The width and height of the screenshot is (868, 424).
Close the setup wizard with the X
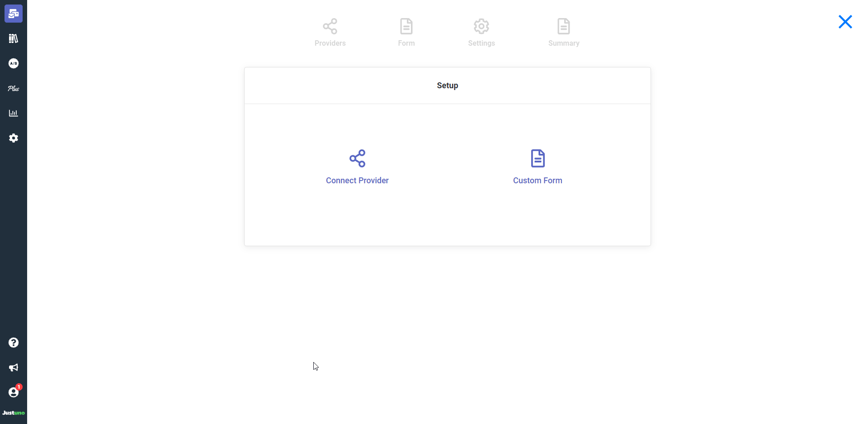click(845, 22)
